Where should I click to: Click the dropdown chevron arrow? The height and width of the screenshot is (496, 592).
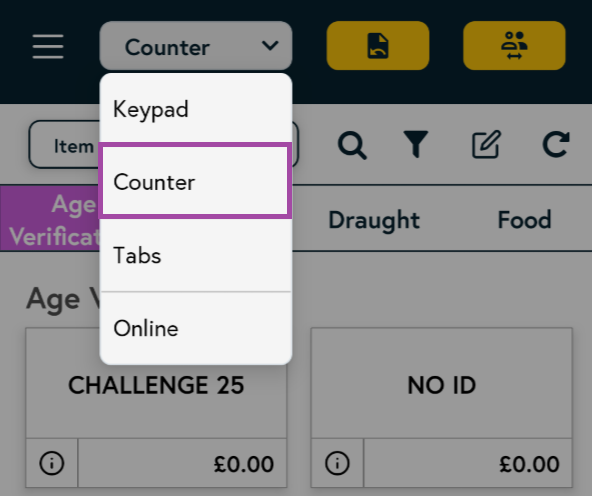coord(270,46)
